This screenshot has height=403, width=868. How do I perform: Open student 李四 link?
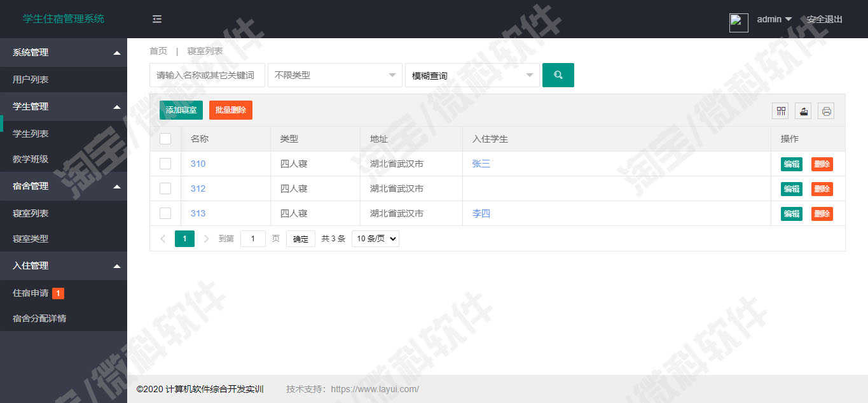481,213
